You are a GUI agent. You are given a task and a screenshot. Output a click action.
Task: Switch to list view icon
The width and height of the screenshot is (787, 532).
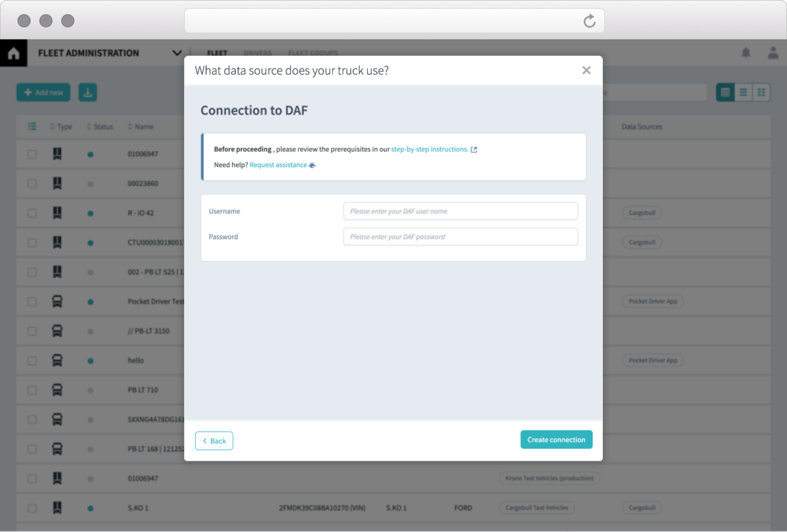(743, 93)
